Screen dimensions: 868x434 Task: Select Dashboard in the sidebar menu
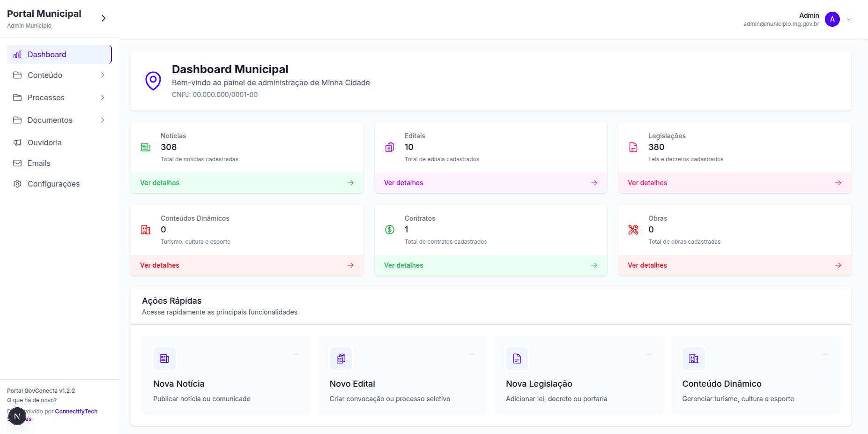(47, 54)
